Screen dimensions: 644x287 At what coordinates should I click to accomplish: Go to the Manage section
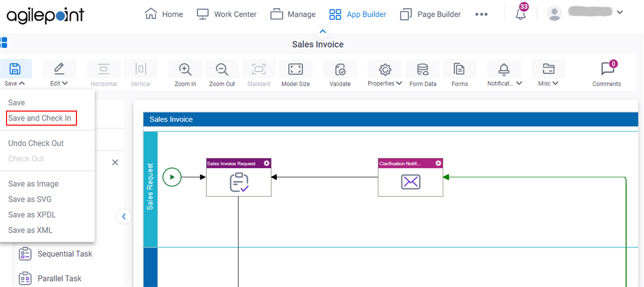(293, 14)
